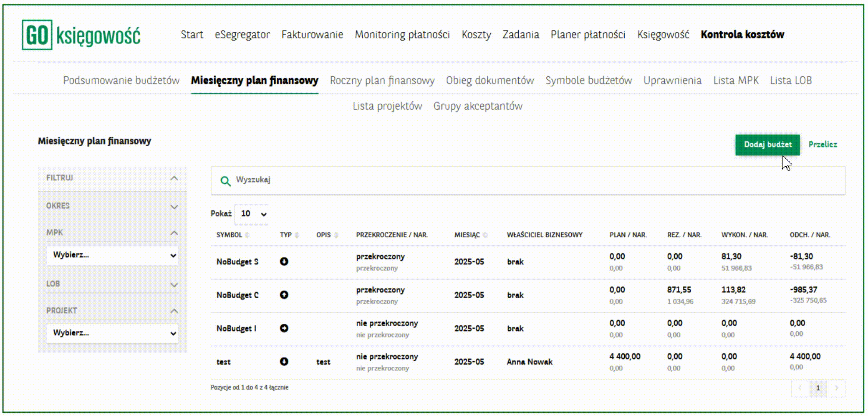Click the NoBudget I symbol cell

coord(236,329)
